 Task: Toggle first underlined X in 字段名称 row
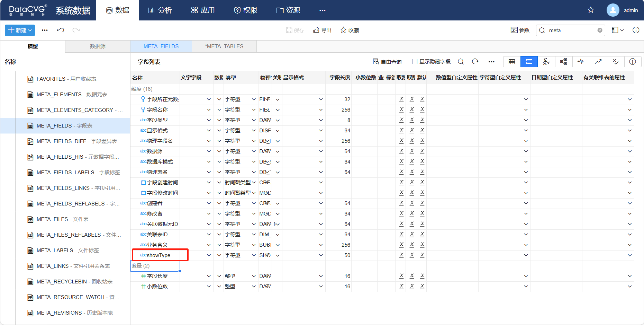401,109
